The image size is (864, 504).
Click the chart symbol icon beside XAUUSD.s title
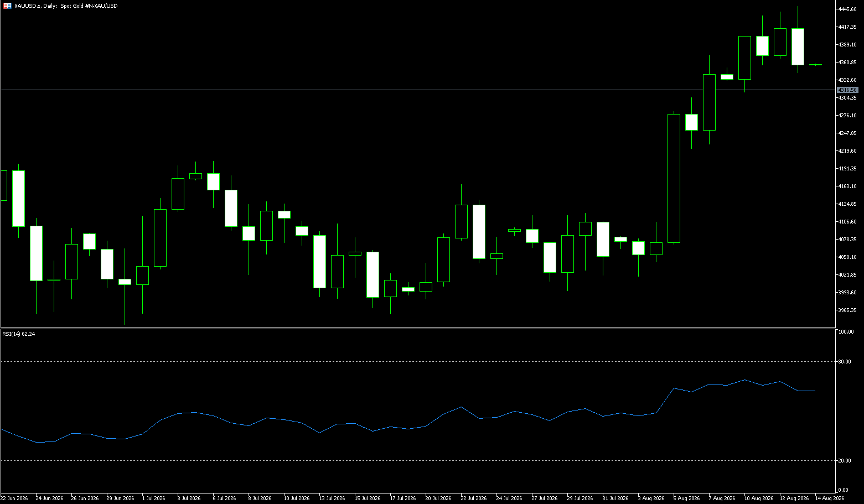[x=7, y=6]
